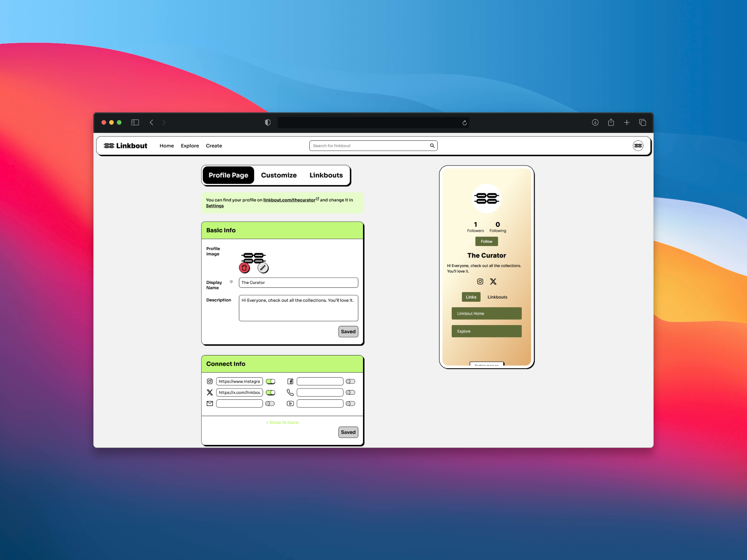Click the empty email input field
This screenshot has height=560, width=747.
240,404
